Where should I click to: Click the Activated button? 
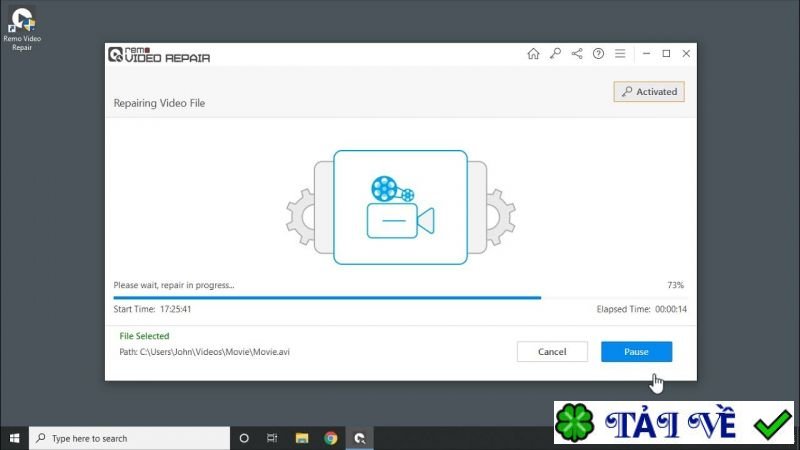click(649, 92)
